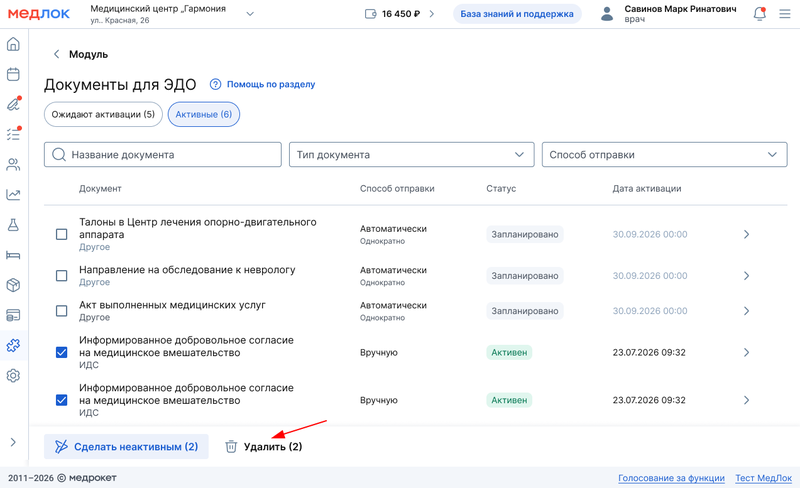Viewport: 800px width, 488px height.
Task: Click the notification bell icon
Action: click(x=760, y=14)
